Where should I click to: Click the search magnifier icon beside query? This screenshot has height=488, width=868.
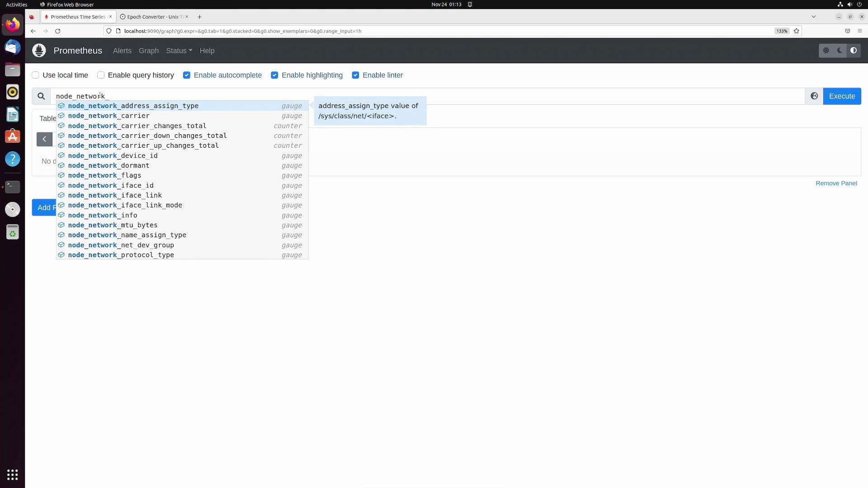41,96
